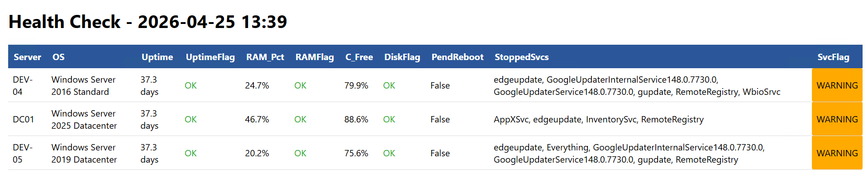Click the WARNING flag in the DC01 row

(837, 119)
